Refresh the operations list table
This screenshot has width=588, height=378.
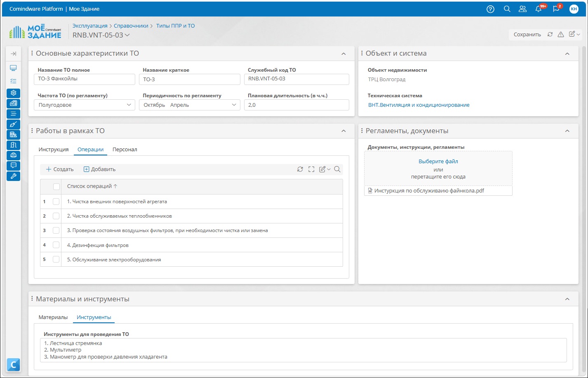300,169
